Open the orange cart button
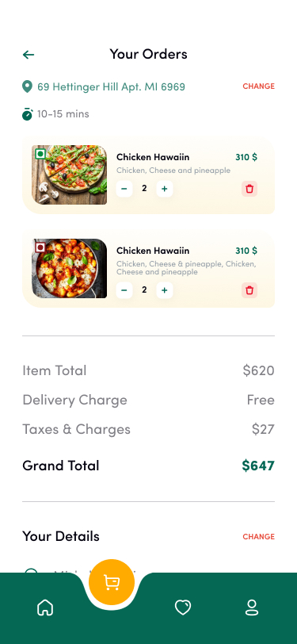Screen dimensions: 297x644 112,582
